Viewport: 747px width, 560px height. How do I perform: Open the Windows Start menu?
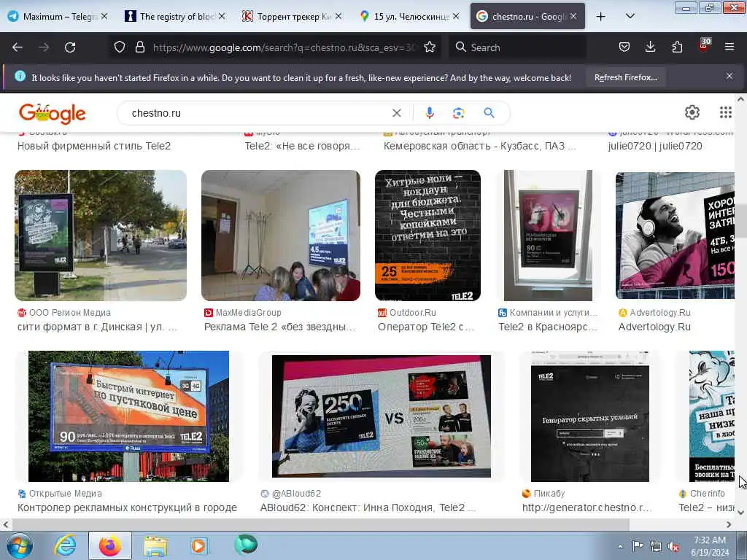click(x=18, y=545)
